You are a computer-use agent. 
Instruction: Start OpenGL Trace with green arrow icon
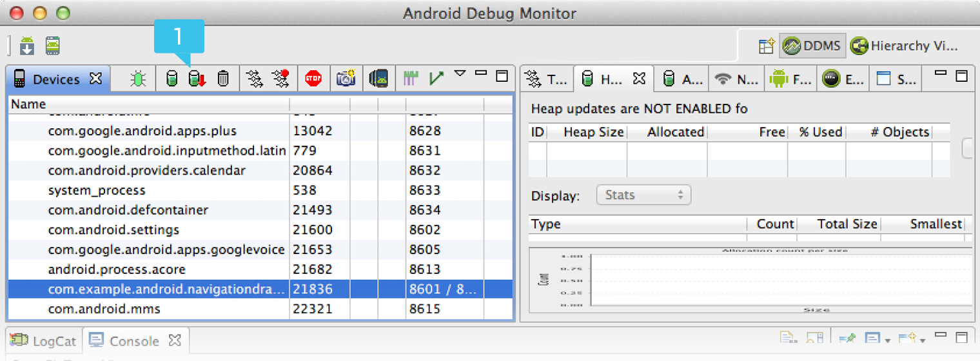pos(436,79)
